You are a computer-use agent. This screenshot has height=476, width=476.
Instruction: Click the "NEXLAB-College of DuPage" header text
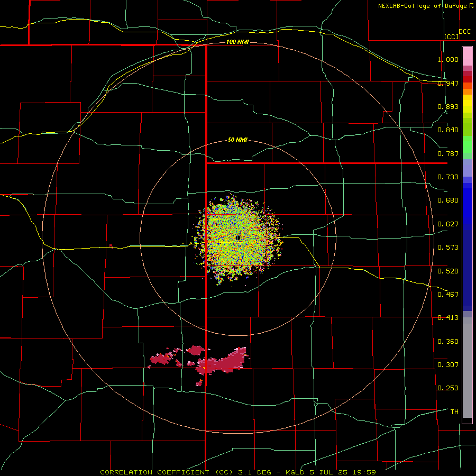(x=423, y=6)
